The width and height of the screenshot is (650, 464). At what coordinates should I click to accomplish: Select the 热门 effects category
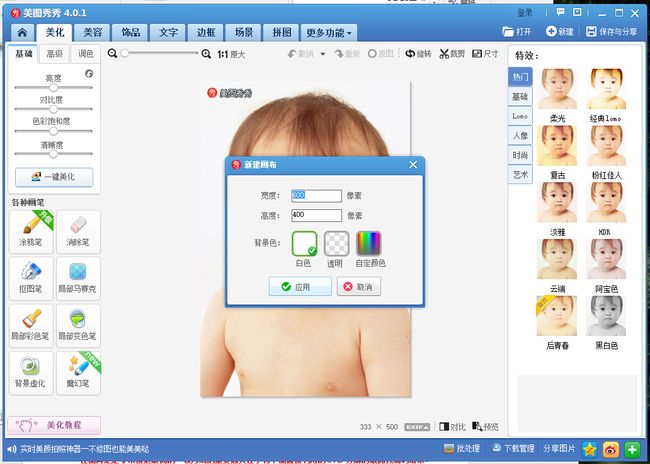(x=520, y=77)
